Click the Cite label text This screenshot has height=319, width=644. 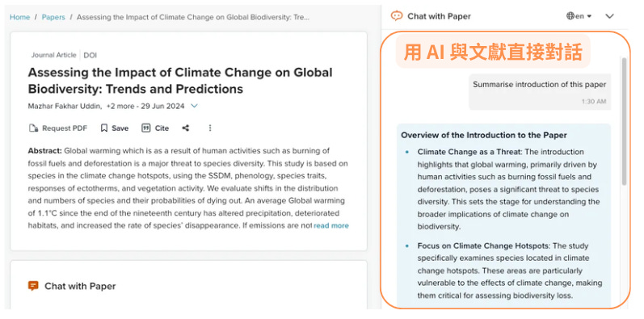pos(162,128)
